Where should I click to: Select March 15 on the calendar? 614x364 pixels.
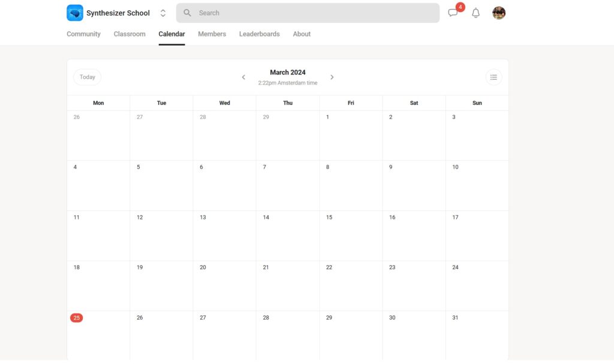point(350,235)
